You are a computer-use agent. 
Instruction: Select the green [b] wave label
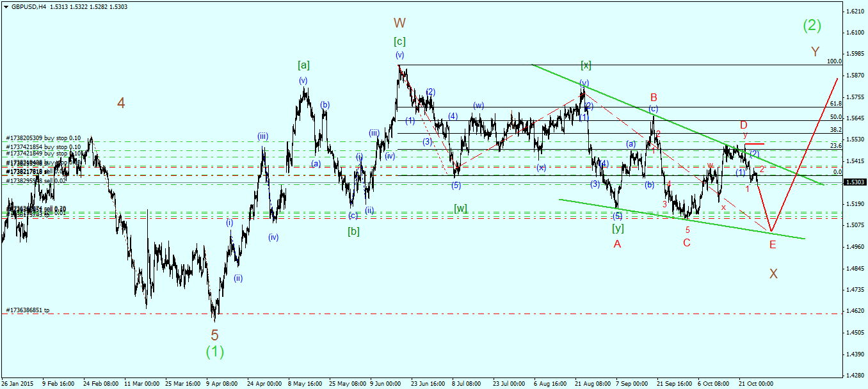(353, 232)
